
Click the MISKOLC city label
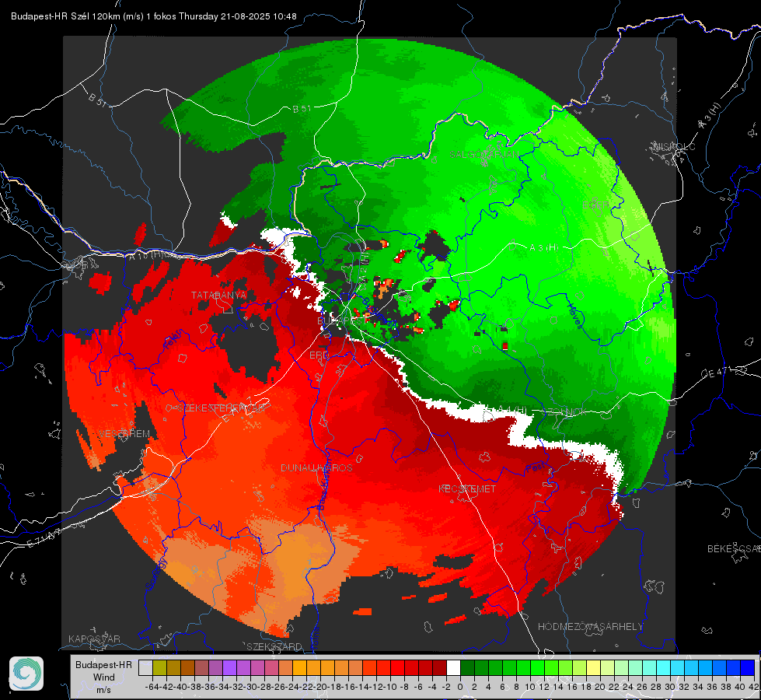tap(675, 147)
